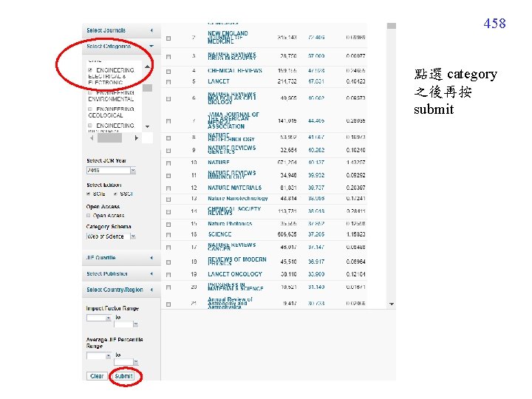This screenshot has height=399, width=532.
Task: Click impact factor 39.737 for Nature Materials
Action: click(316, 188)
